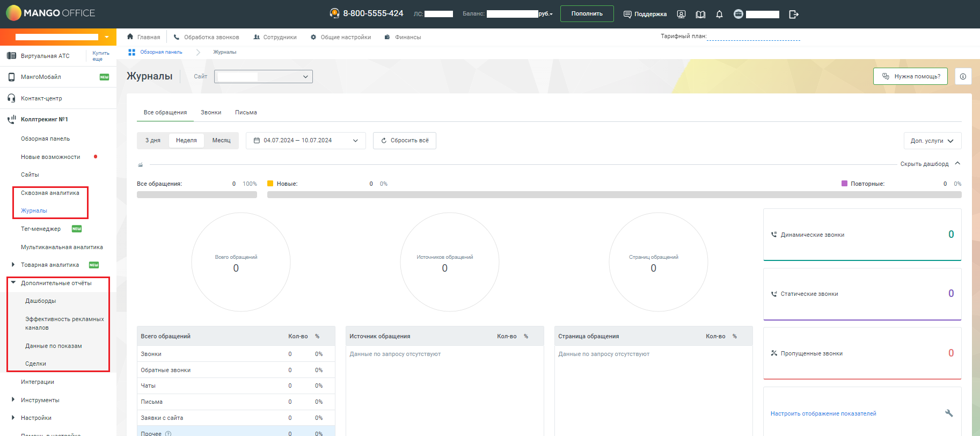Screen dimensions: 980x436
Task: Open the account selector dropdown in orange bar
Action: tap(107, 37)
